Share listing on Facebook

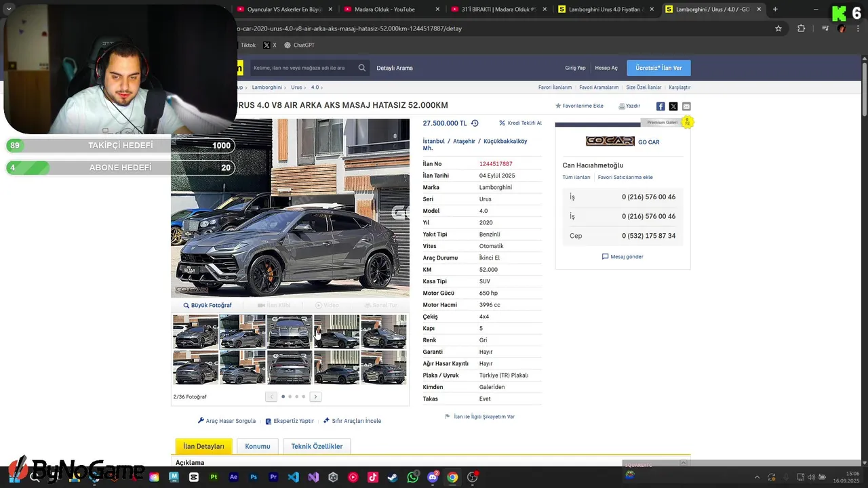point(660,106)
